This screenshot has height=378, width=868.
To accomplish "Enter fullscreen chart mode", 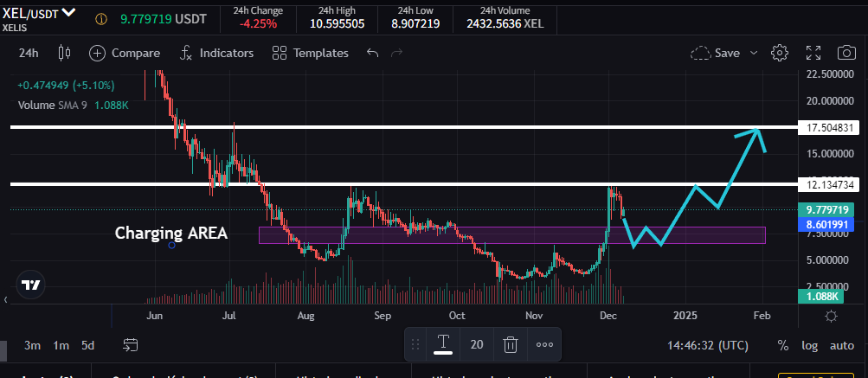I will pyautogui.click(x=813, y=53).
